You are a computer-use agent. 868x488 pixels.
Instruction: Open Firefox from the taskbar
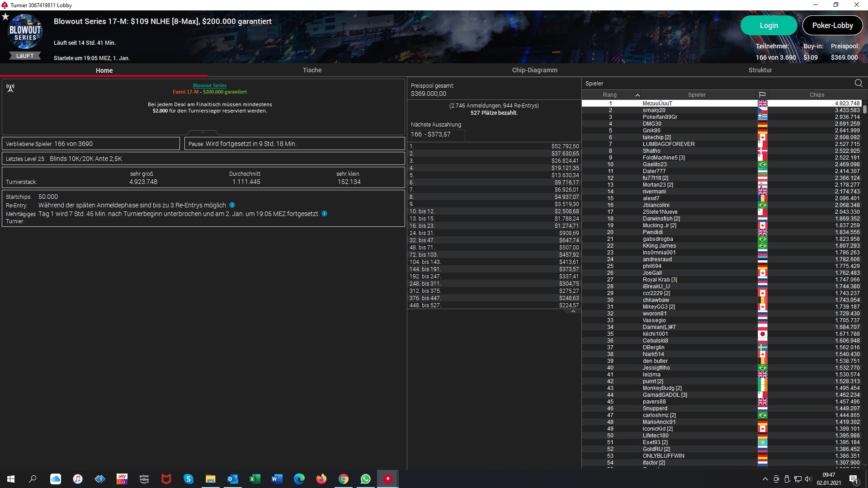click(321, 479)
